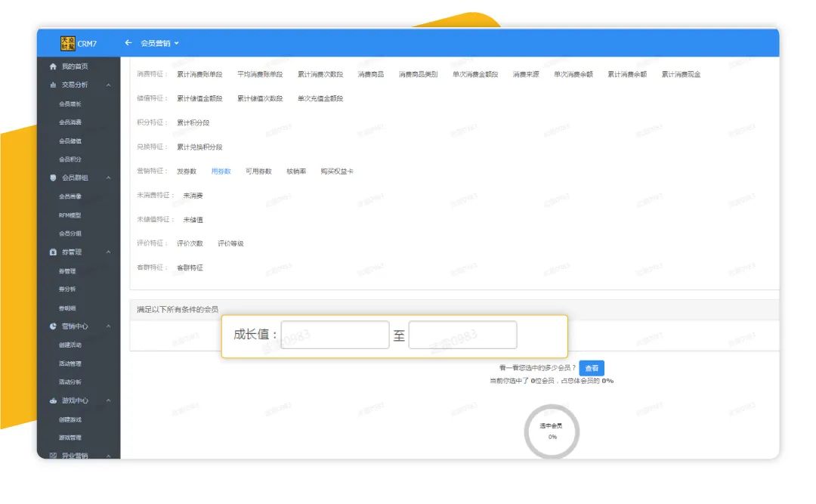This screenshot has width=816, height=504.
Task: Select the 购买权益卡 filter
Action: (337, 172)
